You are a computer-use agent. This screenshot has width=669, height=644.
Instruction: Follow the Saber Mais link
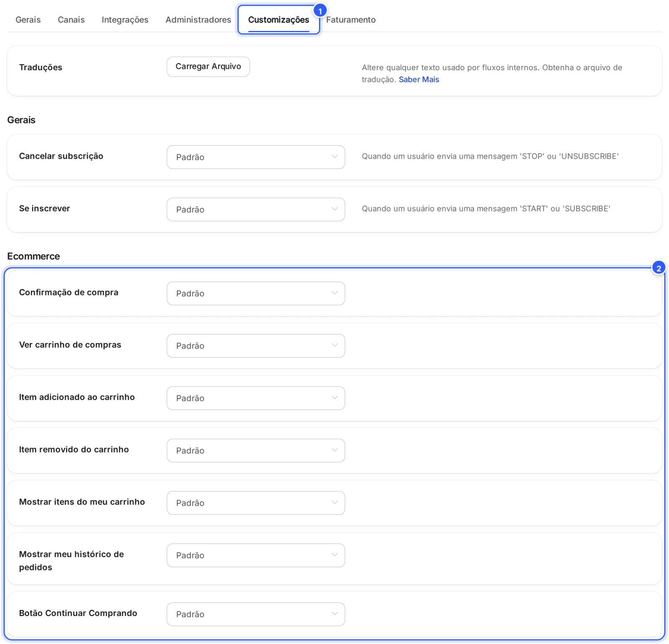[419, 79]
